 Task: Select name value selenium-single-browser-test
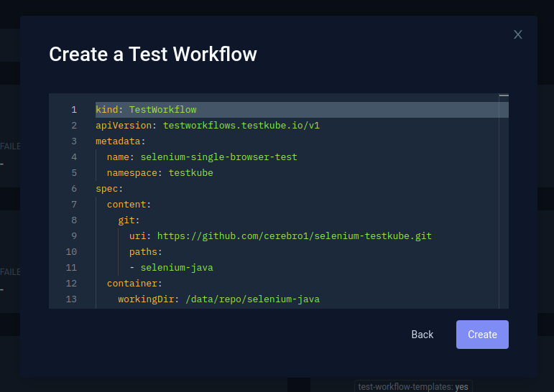[218, 157]
